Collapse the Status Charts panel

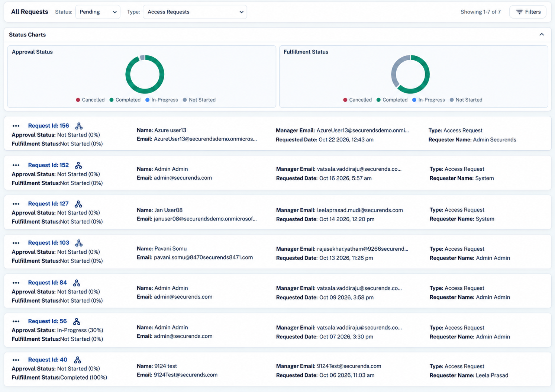coord(542,35)
